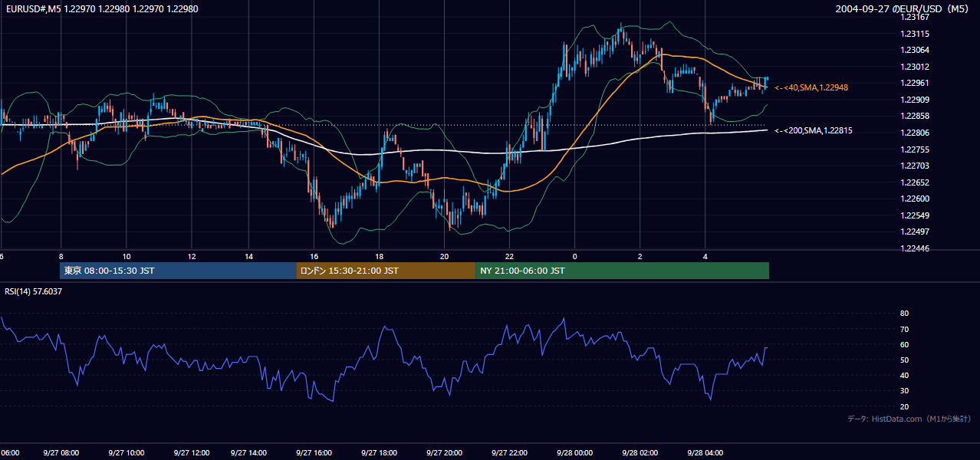Click the 9/28 02:00 time axis label
Image resolution: width=980 pixels, height=460 pixels.
[640, 453]
